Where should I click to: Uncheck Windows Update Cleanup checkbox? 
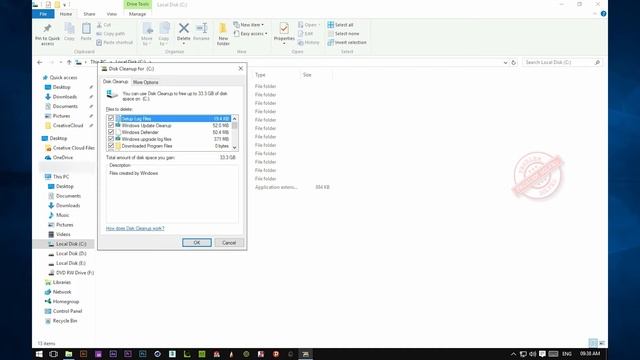111,125
